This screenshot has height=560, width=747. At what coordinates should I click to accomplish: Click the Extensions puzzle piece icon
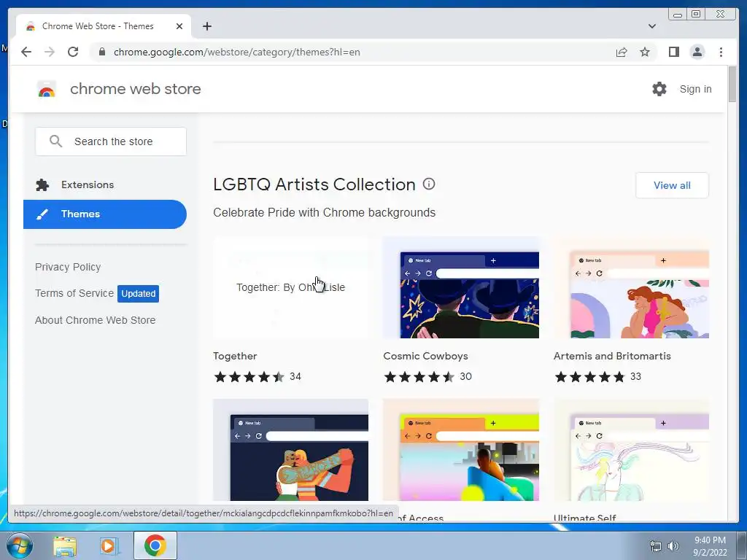pyautogui.click(x=42, y=184)
